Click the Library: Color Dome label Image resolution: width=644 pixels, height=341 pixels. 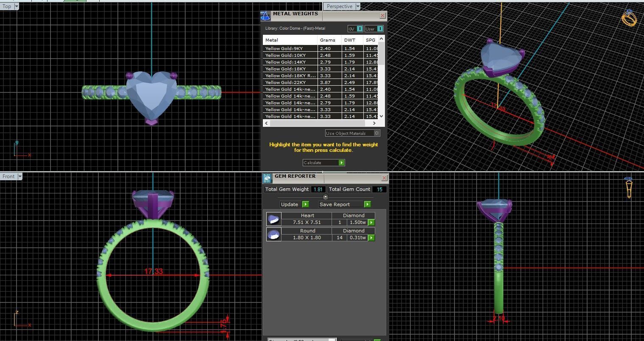[295, 28]
